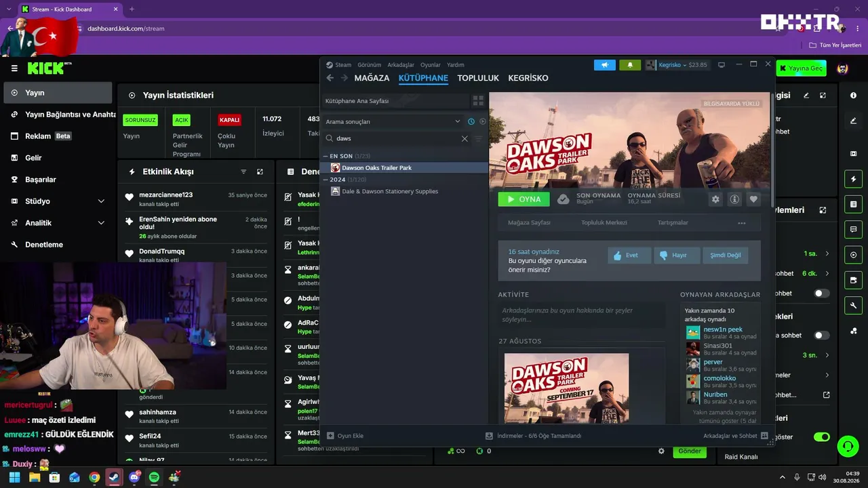Viewport: 868px width, 488px height.
Task: Open the KEGRİSKO profile tab
Action: pyautogui.click(x=528, y=78)
